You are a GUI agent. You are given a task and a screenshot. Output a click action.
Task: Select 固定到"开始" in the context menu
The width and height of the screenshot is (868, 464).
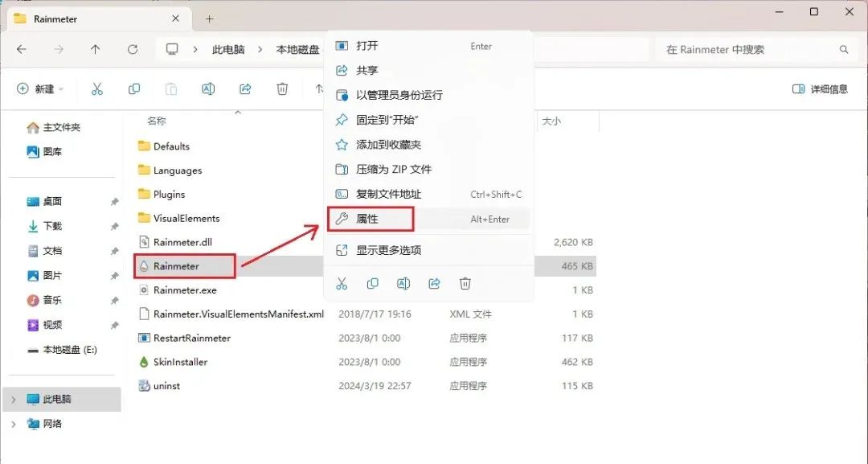point(428,120)
